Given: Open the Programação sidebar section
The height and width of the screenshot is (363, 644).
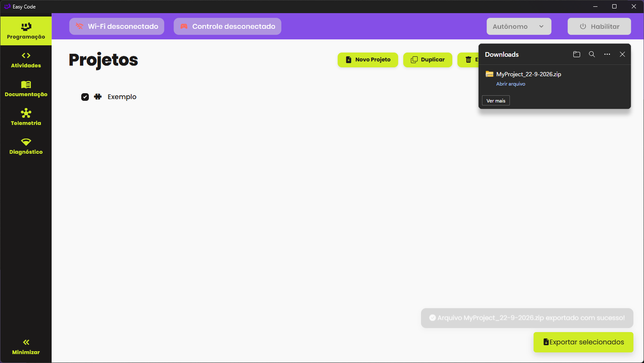Looking at the screenshot, I should 26,31.
